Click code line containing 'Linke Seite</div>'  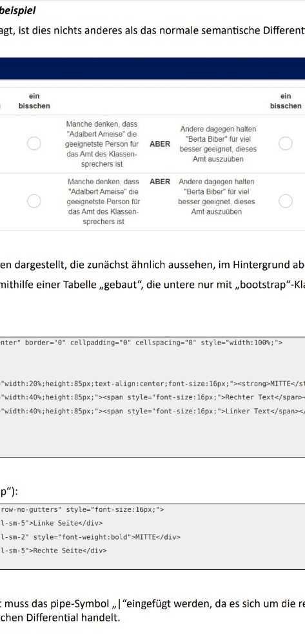pos(52,523)
